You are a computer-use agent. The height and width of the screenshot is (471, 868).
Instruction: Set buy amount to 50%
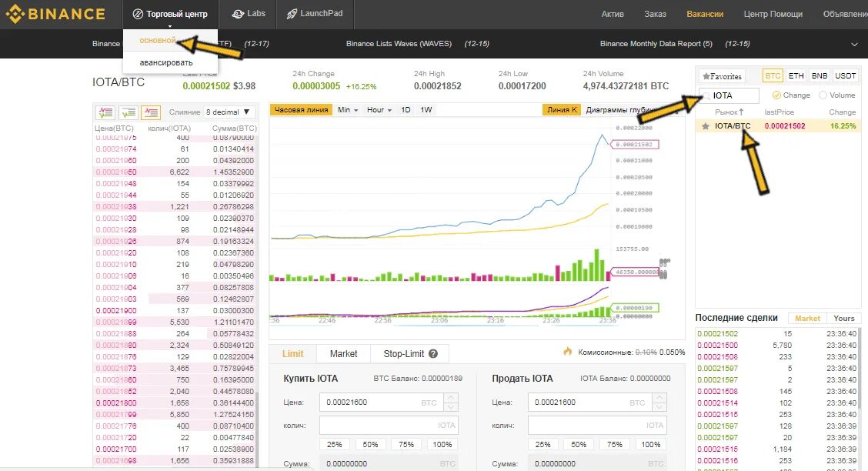[370, 444]
